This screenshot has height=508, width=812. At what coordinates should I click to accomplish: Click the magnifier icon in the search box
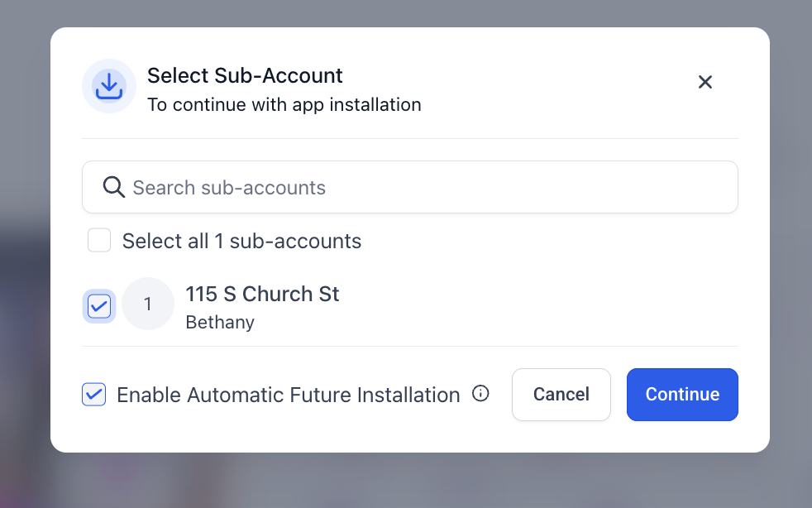click(113, 187)
